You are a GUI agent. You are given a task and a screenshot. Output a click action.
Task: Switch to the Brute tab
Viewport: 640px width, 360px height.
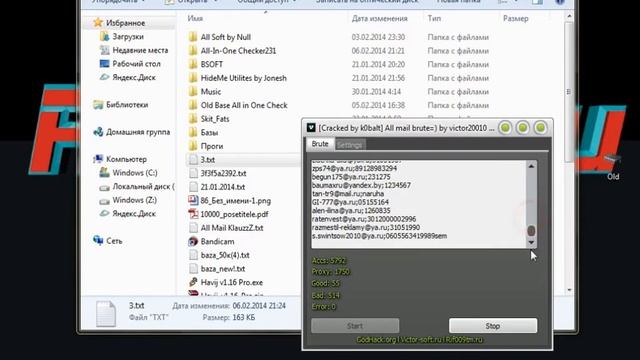point(320,144)
